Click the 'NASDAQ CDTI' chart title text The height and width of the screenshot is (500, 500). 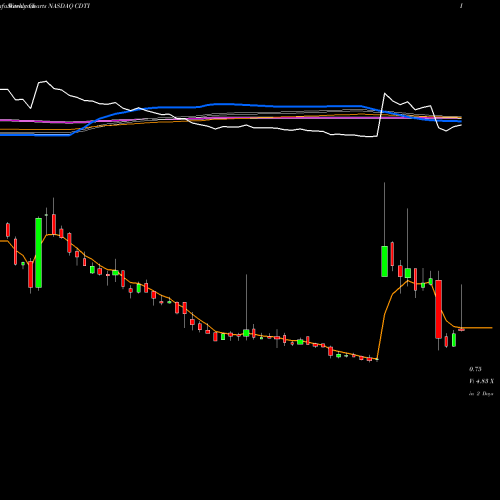click(69, 6)
